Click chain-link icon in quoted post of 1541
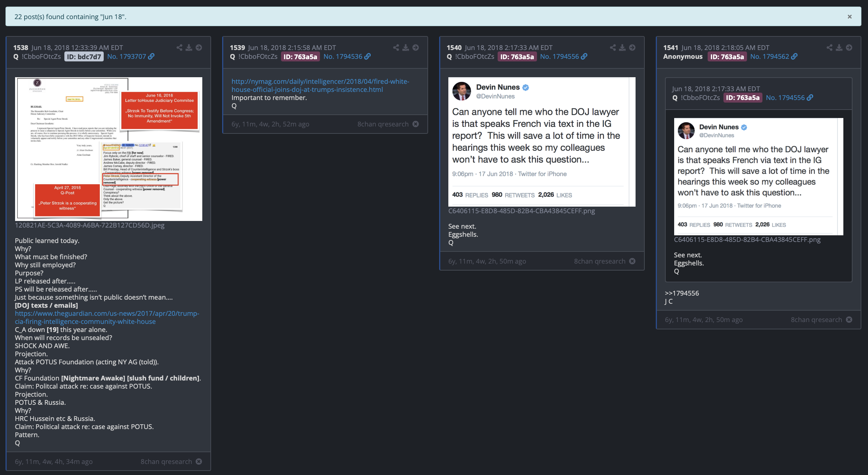 (x=810, y=97)
